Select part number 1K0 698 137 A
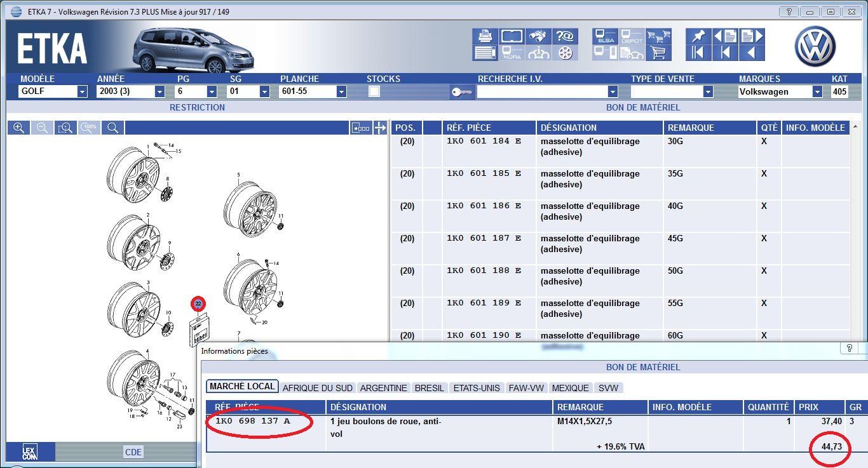The image size is (868, 468). click(x=252, y=421)
